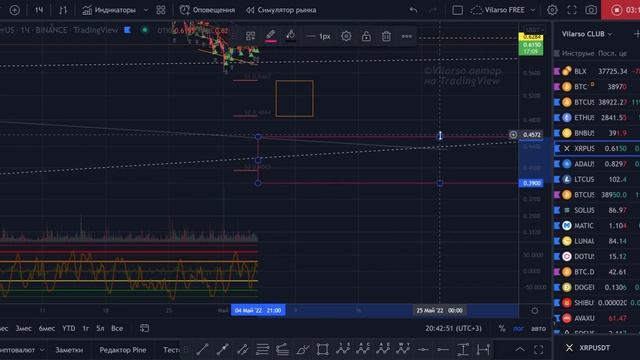The width and height of the screenshot is (640, 360).
Task: Open the go-to-date calendar icon
Action: coord(144,328)
